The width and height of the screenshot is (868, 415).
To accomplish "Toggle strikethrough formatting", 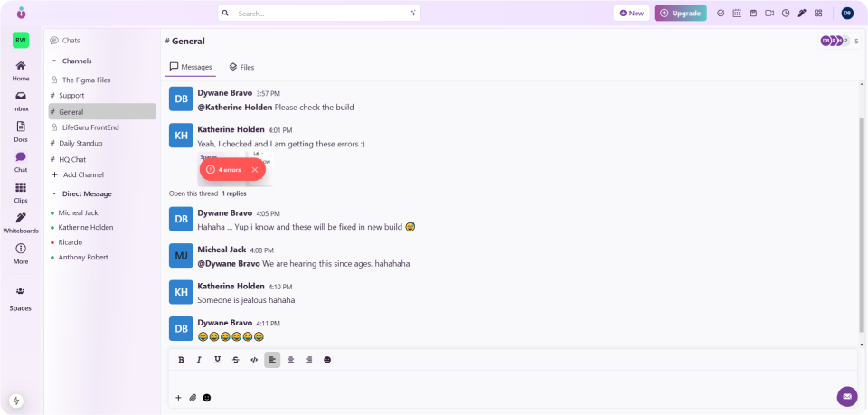I will coord(236,360).
